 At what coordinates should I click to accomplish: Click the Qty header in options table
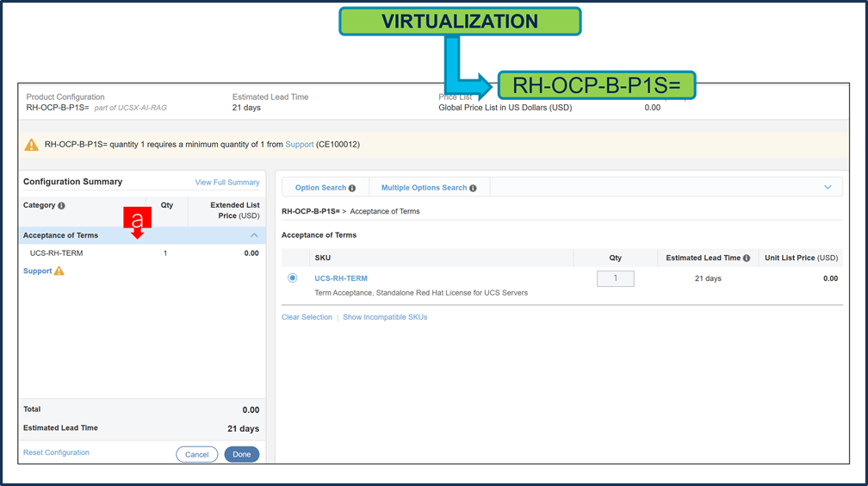click(x=615, y=259)
